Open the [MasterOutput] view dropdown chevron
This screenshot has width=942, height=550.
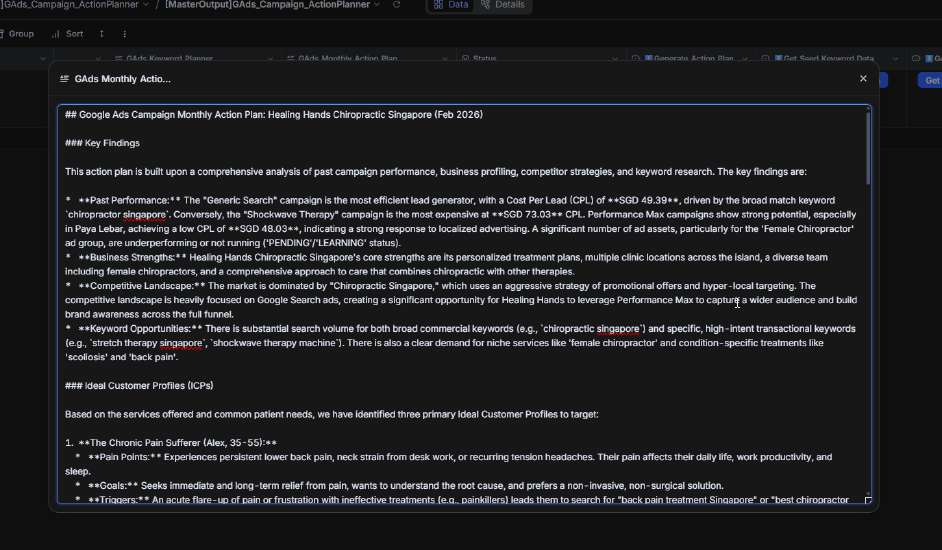pyautogui.click(x=377, y=5)
